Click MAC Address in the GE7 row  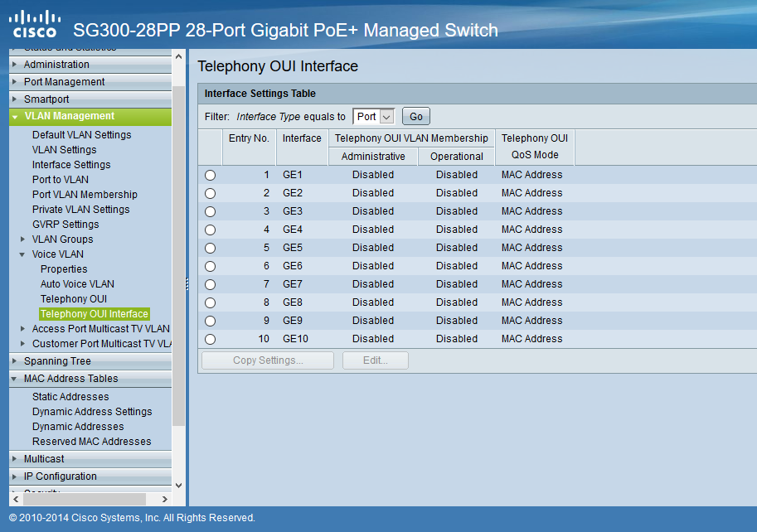532,284
